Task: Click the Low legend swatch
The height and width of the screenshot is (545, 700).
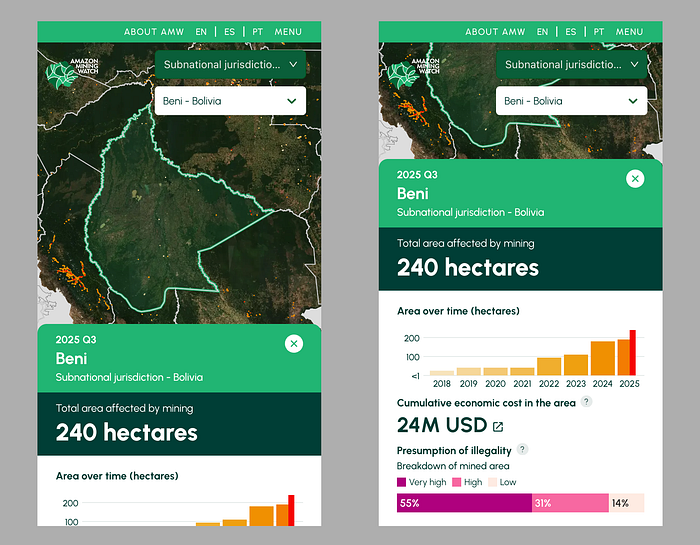Action: [492, 482]
